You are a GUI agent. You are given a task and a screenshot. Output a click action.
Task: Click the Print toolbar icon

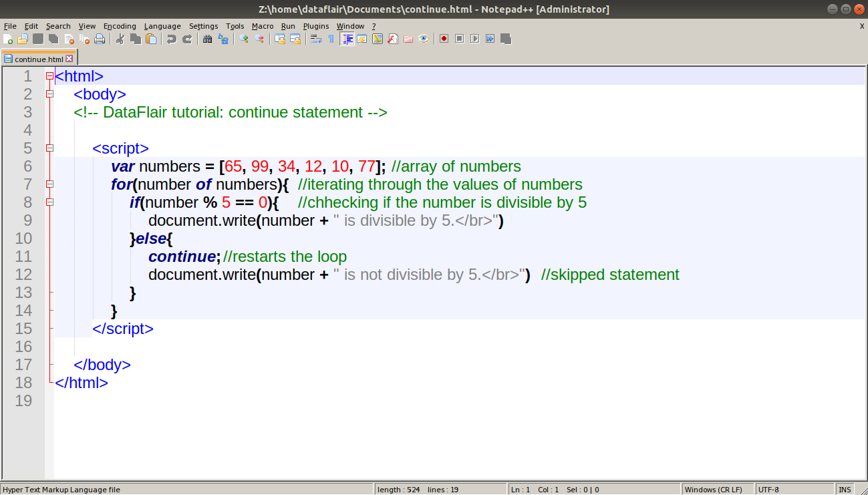coord(100,39)
